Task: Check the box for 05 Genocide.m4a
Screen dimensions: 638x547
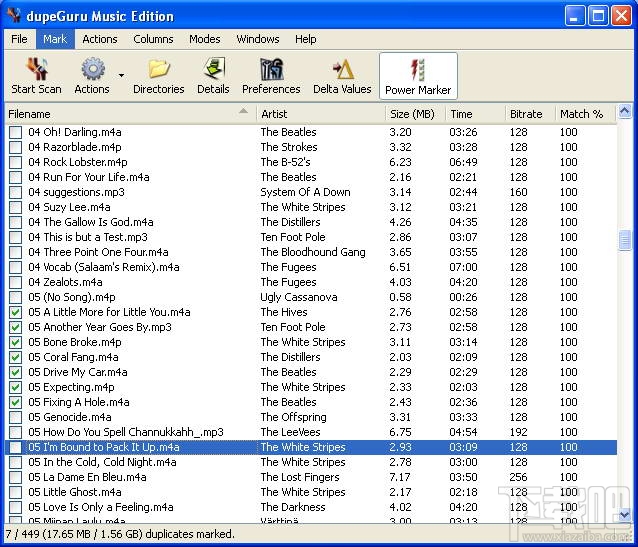Action: pyautogui.click(x=15, y=417)
